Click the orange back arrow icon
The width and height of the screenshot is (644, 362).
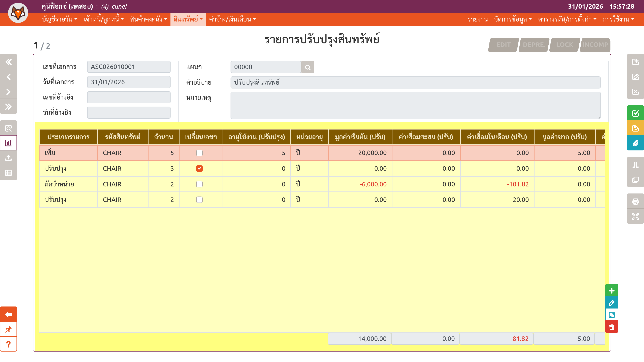[8, 314]
